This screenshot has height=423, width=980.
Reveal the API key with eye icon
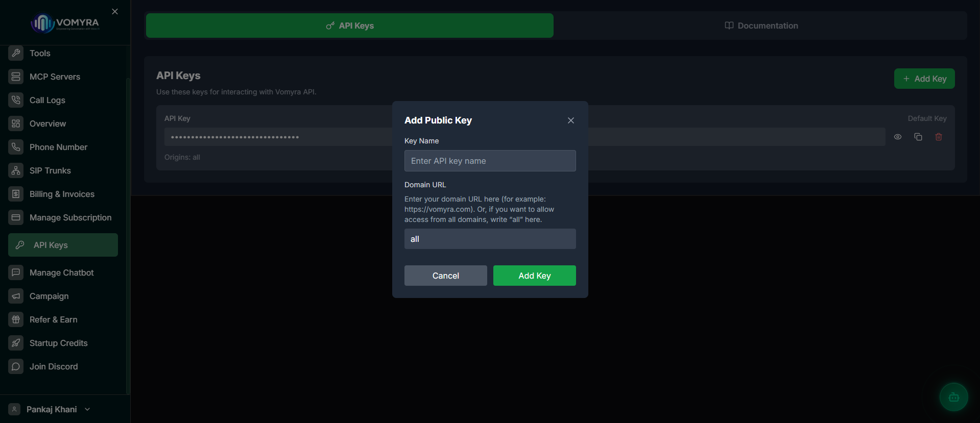click(898, 137)
